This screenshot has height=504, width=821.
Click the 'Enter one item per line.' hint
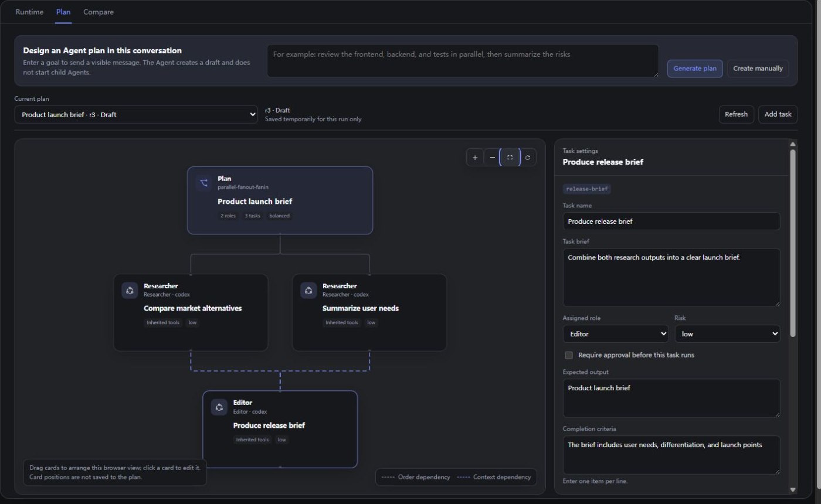tap(596, 481)
